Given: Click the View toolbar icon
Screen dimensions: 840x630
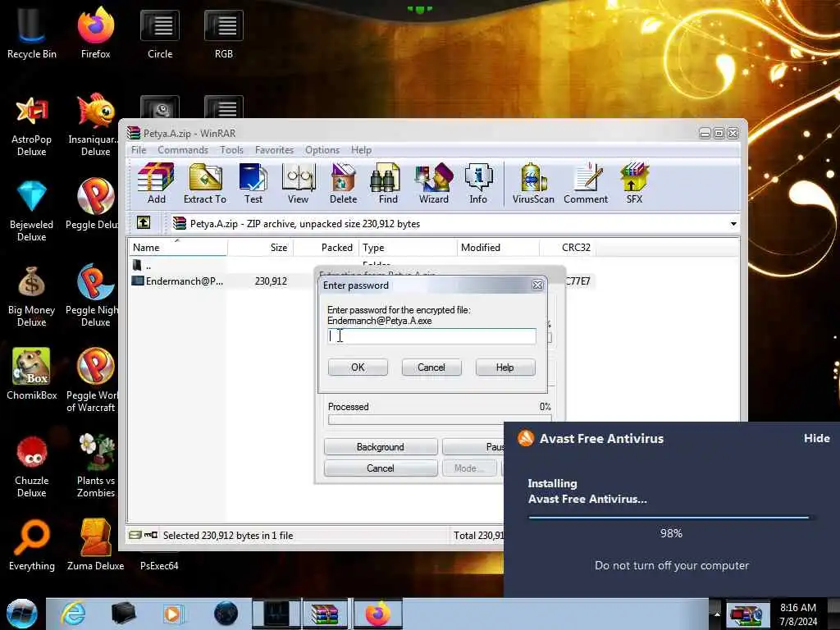Looking at the screenshot, I should tap(298, 183).
